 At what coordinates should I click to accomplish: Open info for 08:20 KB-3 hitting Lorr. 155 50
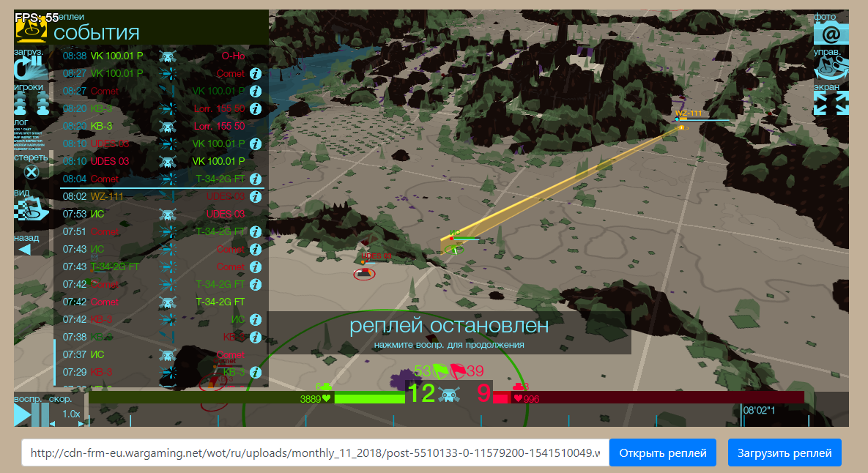(x=255, y=109)
